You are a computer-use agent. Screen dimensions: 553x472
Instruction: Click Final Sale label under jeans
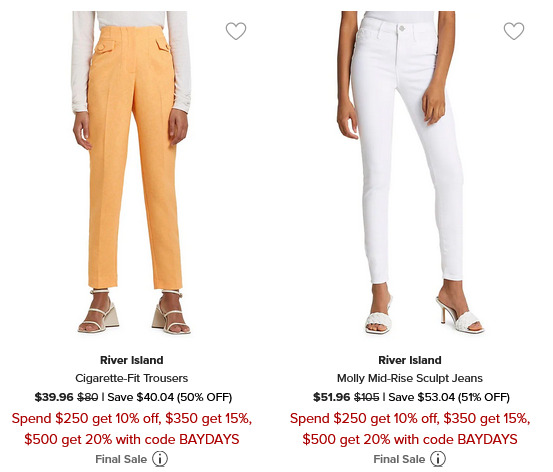[399, 459]
